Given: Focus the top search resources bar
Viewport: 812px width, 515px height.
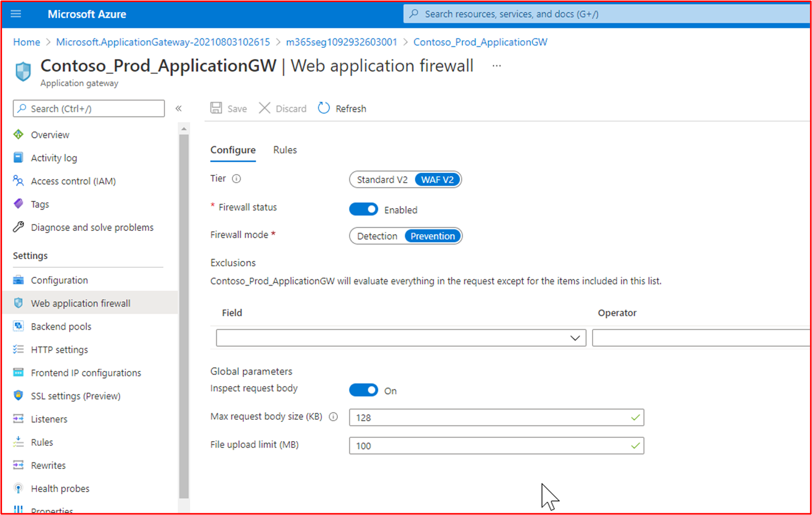Looking at the screenshot, I should [x=606, y=14].
